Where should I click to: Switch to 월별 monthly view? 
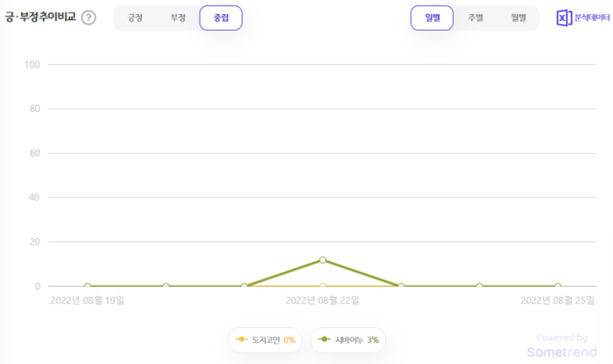click(518, 17)
